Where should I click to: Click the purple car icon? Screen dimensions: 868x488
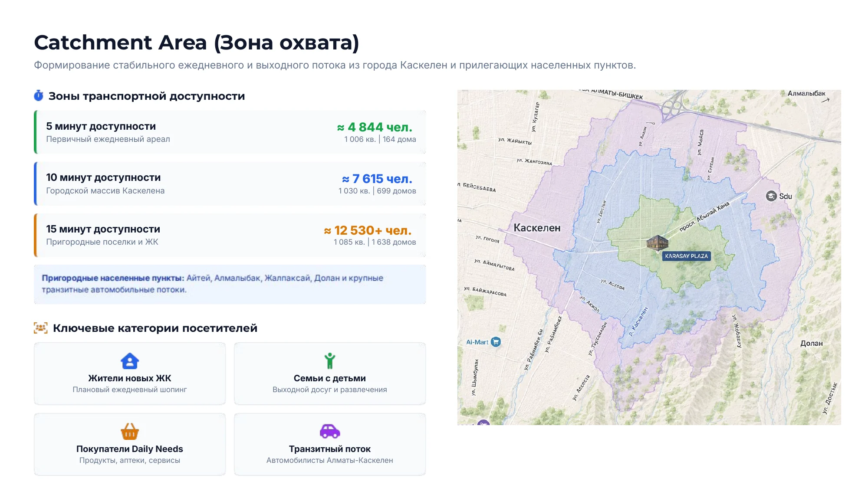[330, 431]
